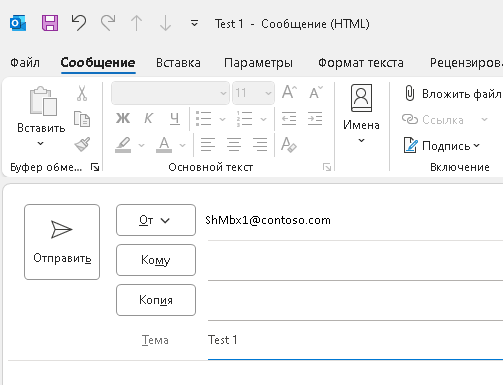Open the font name combo box
The height and width of the screenshot is (385, 503).
(x=170, y=93)
